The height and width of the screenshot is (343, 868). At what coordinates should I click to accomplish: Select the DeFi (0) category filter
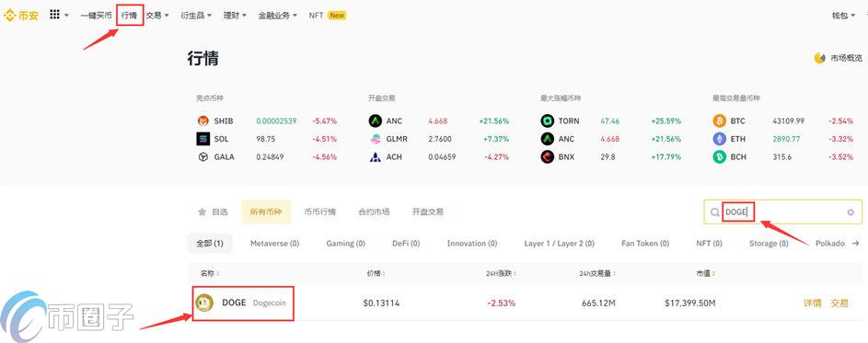(406, 244)
